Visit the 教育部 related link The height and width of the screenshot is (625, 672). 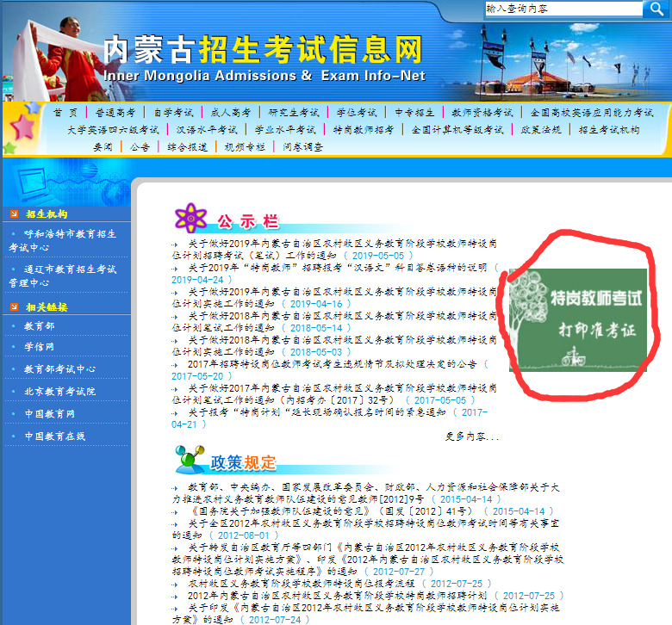tap(39, 326)
